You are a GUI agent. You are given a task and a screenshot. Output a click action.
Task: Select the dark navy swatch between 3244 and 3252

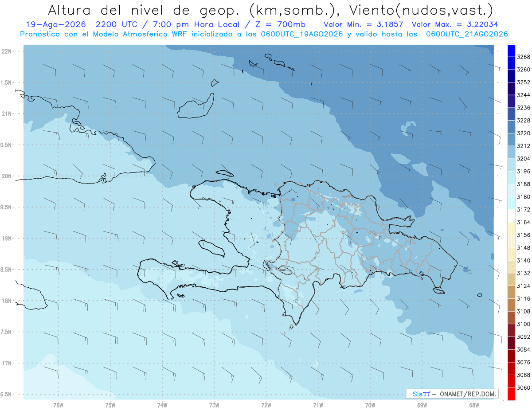(511, 89)
